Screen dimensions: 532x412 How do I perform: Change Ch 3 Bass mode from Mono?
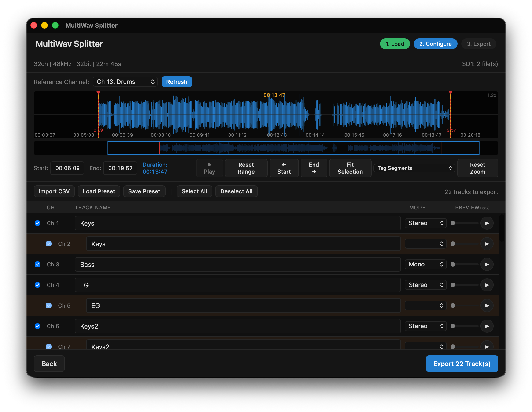(425, 264)
